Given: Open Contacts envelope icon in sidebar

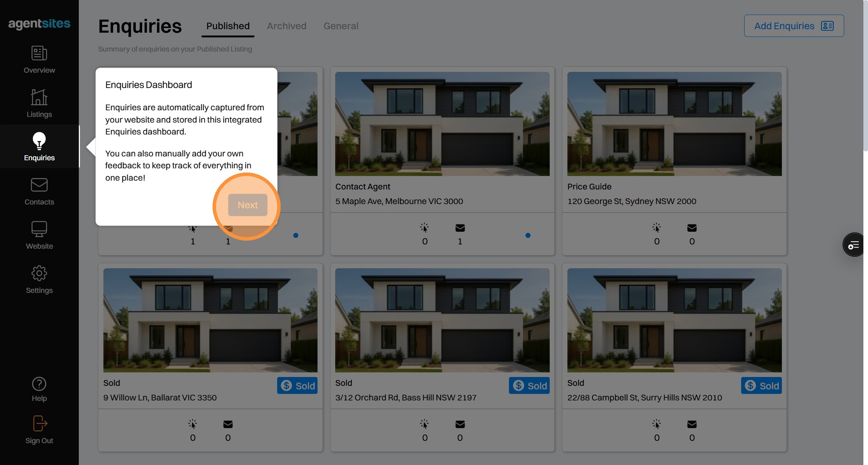Looking at the screenshot, I should point(39,185).
